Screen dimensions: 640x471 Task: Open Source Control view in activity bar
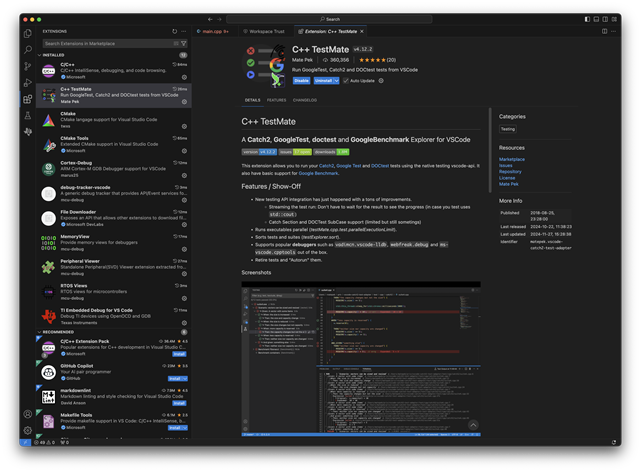coord(28,66)
